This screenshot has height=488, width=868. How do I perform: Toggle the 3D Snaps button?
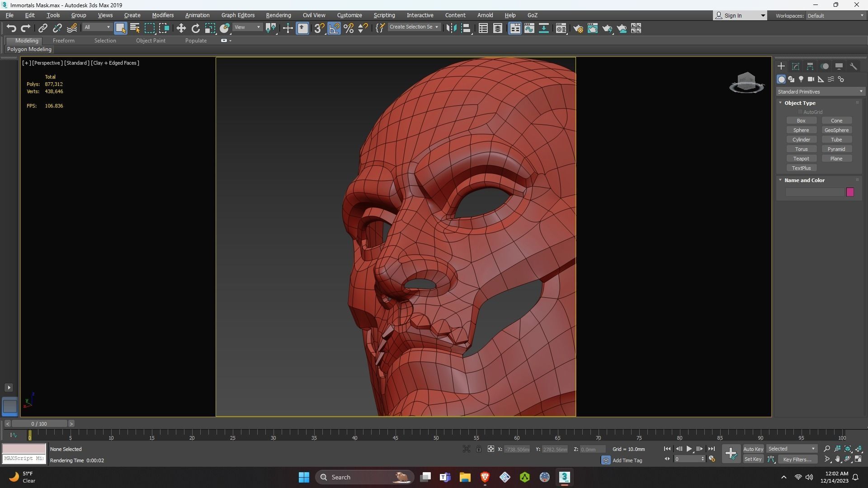[319, 28]
